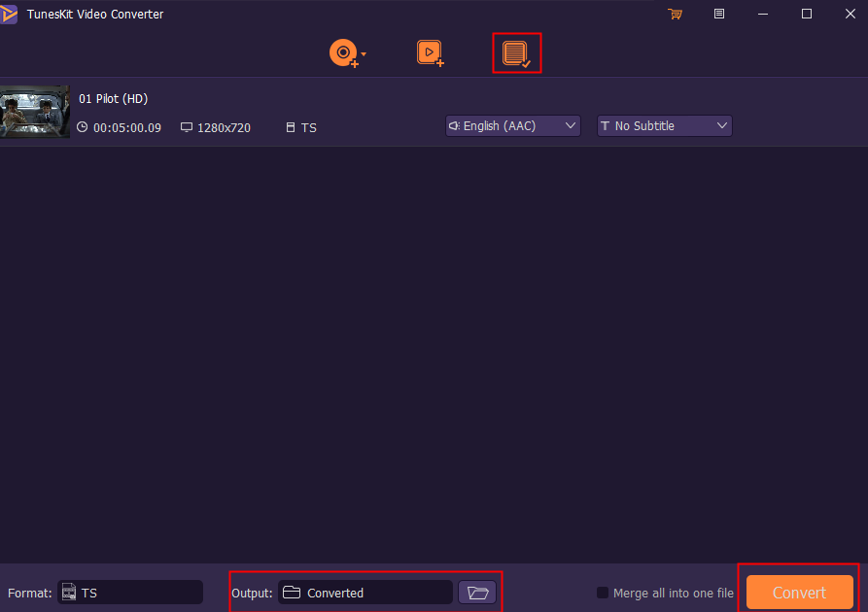Open the Converted history list icon
The image size is (868, 612).
(516, 53)
